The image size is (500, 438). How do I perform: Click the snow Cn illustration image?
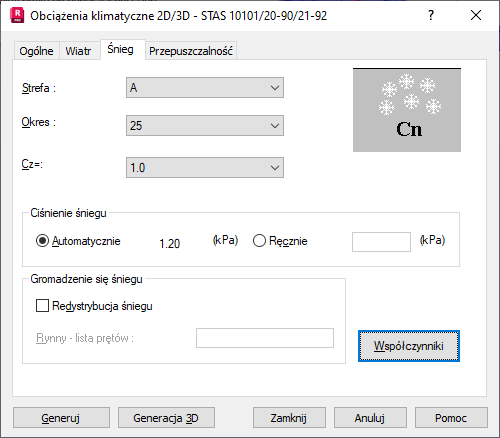click(x=407, y=110)
